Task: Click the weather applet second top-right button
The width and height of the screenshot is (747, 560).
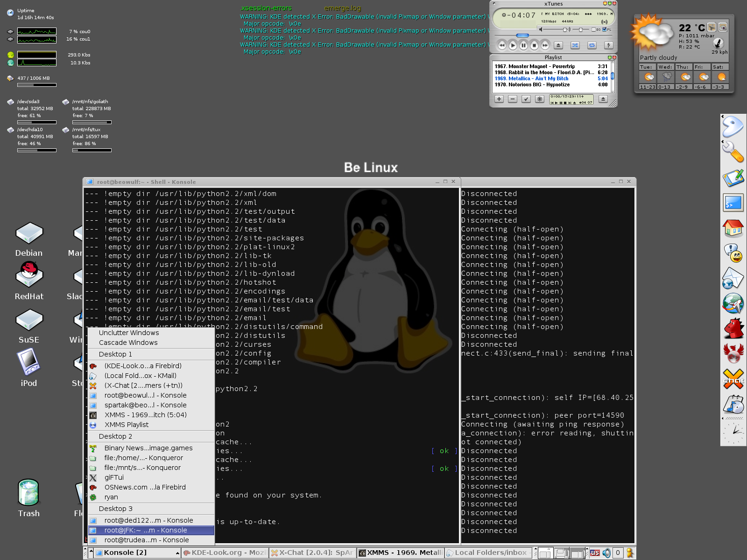Action: [723, 28]
